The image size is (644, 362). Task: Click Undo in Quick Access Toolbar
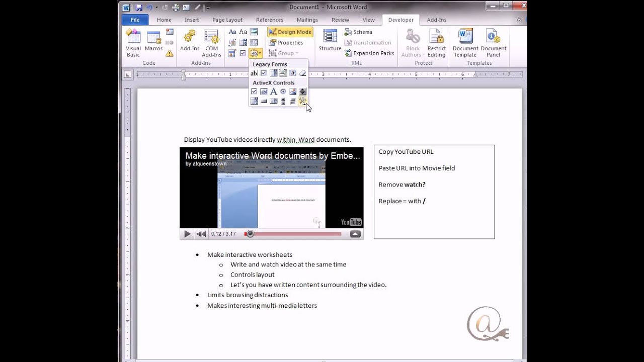tap(149, 8)
